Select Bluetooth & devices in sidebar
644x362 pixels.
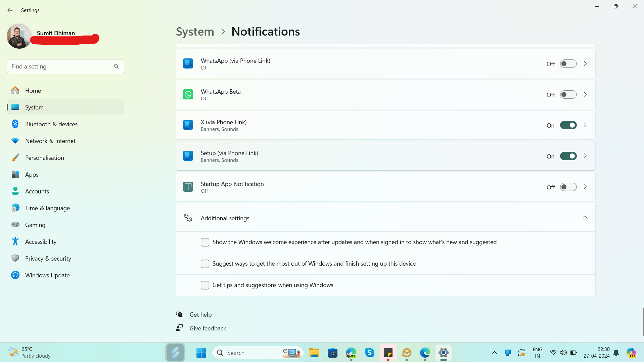click(x=65, y=124)
